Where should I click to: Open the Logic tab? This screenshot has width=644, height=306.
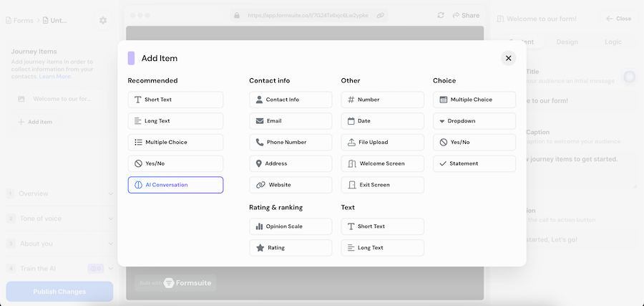point(613,42)
